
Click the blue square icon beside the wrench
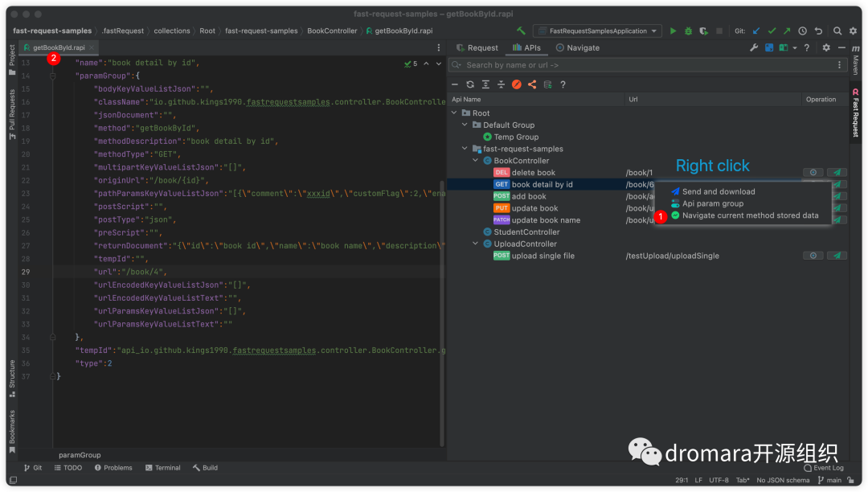(769, 47)
